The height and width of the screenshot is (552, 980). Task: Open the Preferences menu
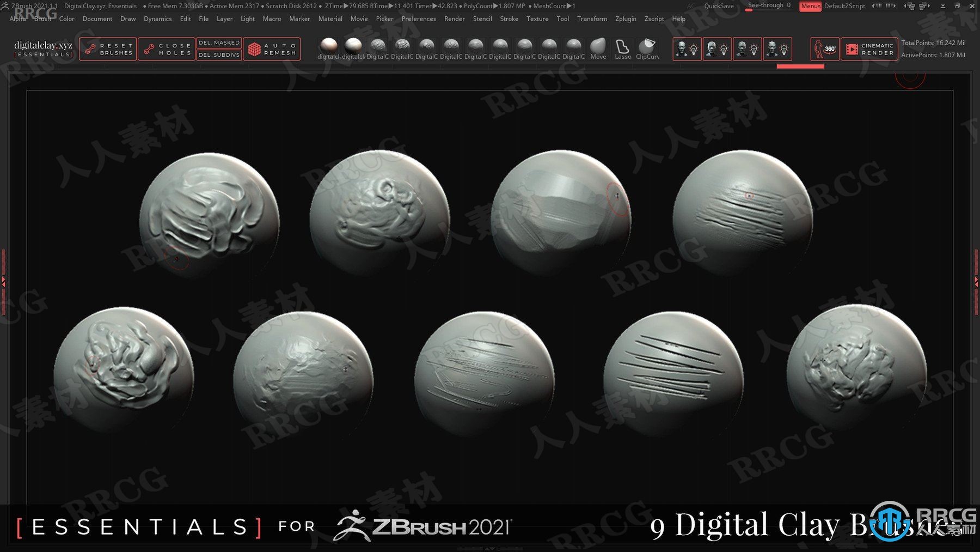coord(419,19)
